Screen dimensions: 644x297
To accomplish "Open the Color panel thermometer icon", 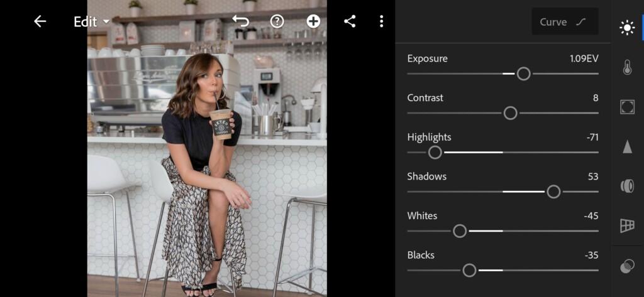I will (627, 67).
